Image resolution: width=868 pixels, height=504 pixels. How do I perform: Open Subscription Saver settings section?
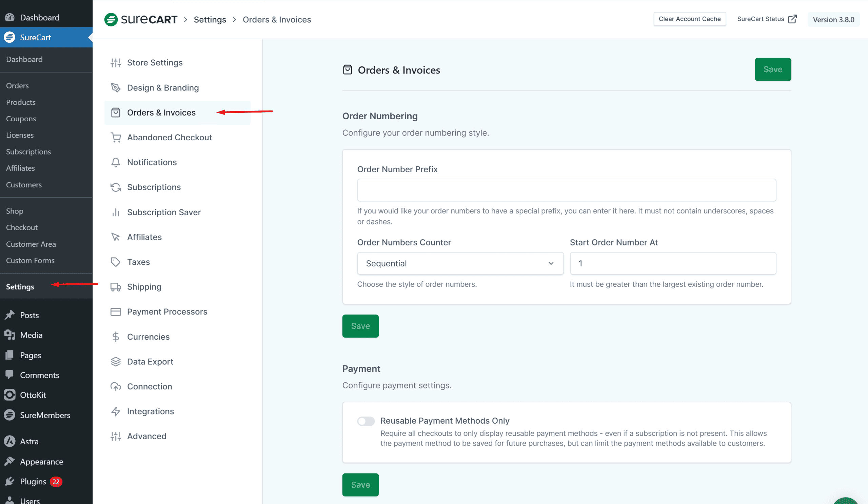point(164,212)
